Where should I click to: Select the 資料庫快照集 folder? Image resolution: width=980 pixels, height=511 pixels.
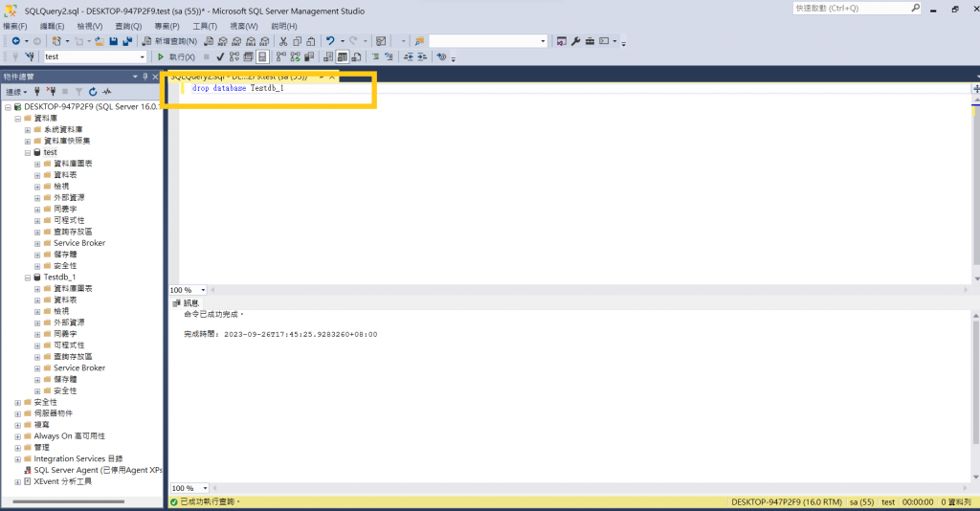[x=67, y=142]
